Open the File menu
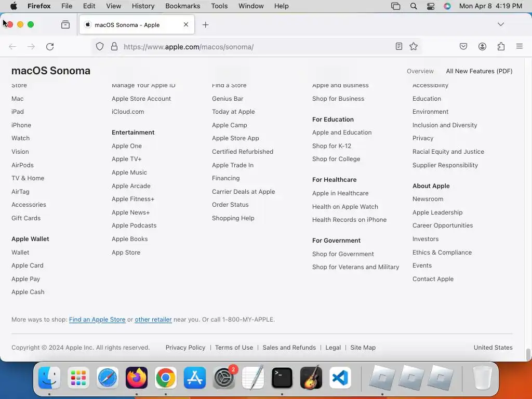The height and width of the screenshot is (399, 532). pos(67,6)
